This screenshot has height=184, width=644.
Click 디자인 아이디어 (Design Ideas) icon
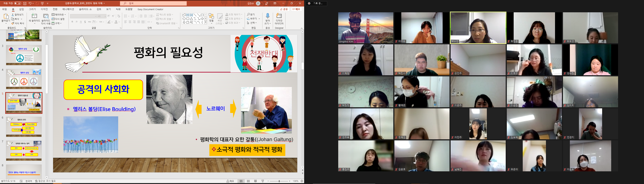(x=279, y=16)
